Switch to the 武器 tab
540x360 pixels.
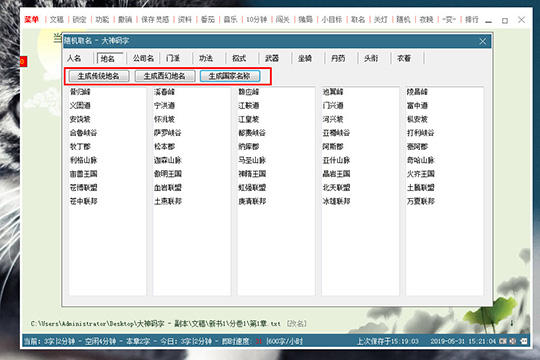272,58
